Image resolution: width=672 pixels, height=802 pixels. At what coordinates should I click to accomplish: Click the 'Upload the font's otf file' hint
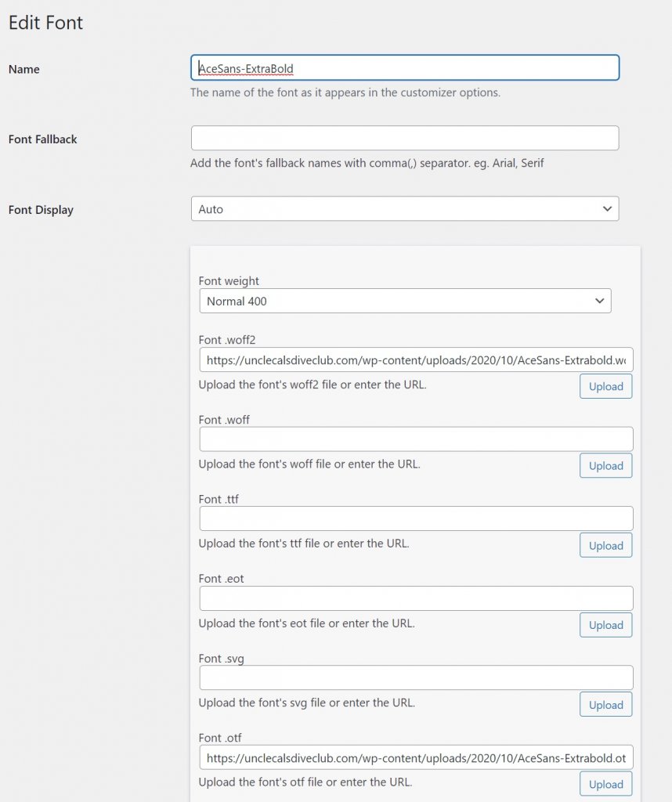pyautogui.click(x=305, y=782)
